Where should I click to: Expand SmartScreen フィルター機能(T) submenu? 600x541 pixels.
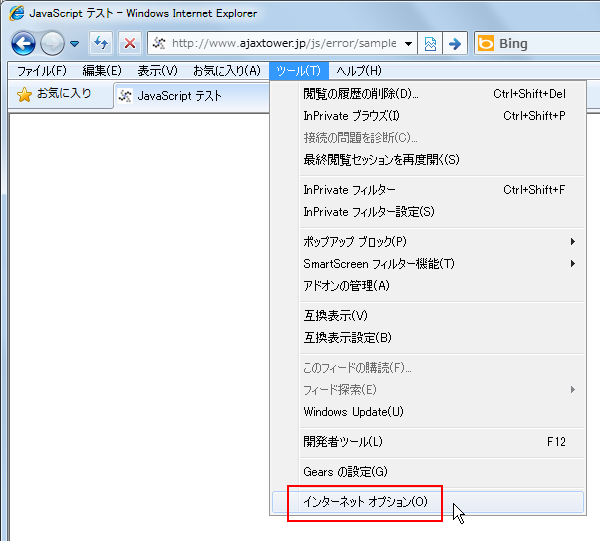click(428, 264)
